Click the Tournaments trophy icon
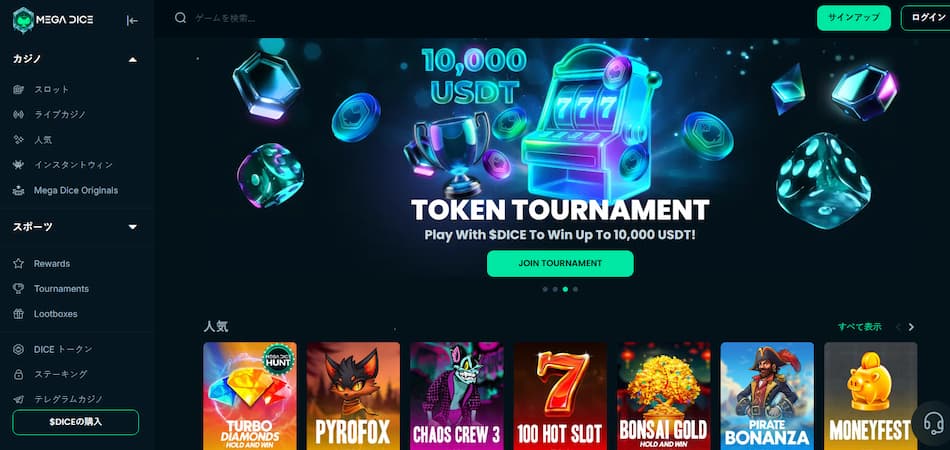Viewport: 950px width, 450px height. [x=18, y=288]
